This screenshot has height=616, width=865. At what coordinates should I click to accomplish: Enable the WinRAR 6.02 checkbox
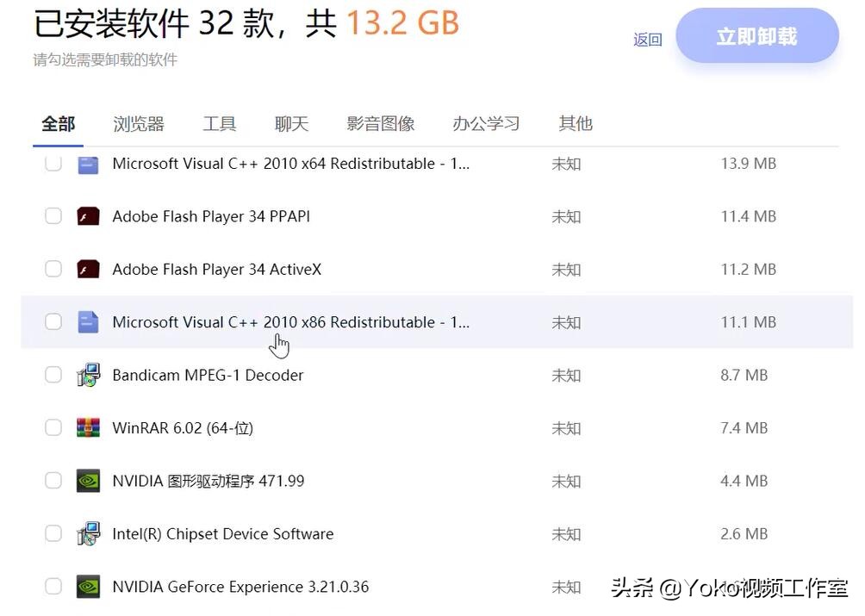(53, 427)
